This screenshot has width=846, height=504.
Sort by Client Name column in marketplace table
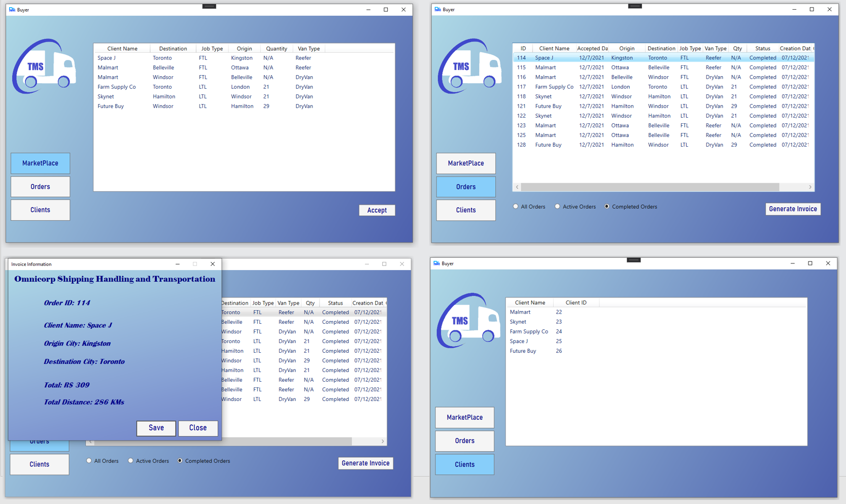click(x=122, y=49)
